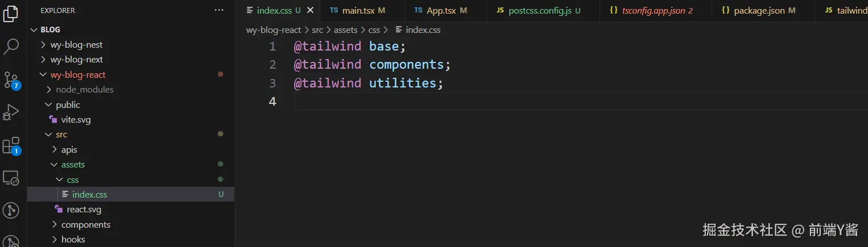Expand the wy-blog-nest folder
This screenshot has width=868, height=247.
click(x=76, y=44)
